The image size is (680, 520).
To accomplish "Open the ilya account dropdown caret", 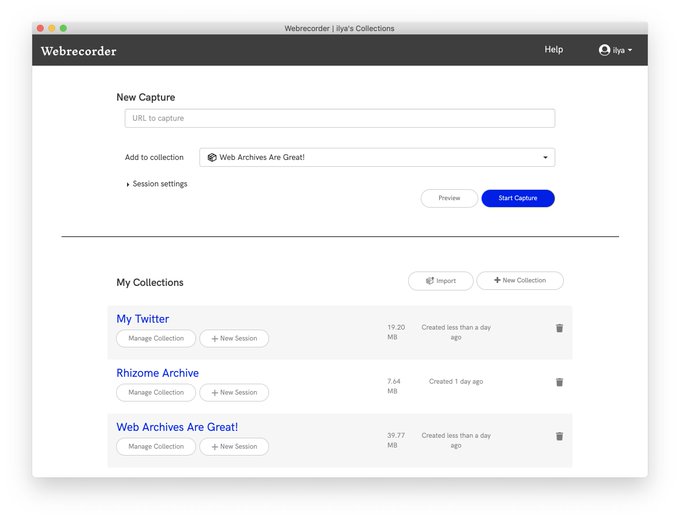I will point(630,50).
